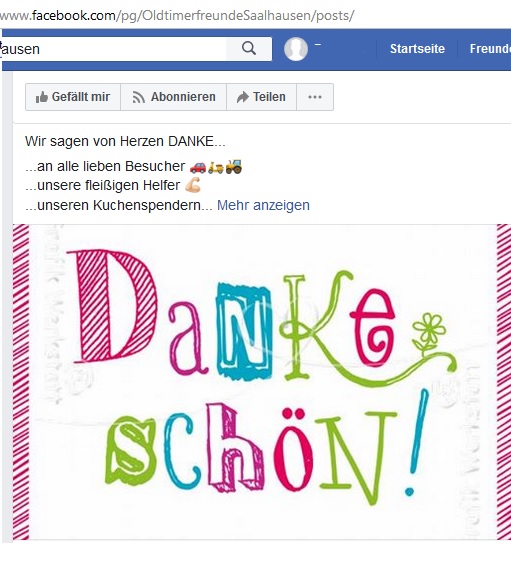Click the red car emoji
The width and height of the screenshot is (511, 572).
coord(198,167)
